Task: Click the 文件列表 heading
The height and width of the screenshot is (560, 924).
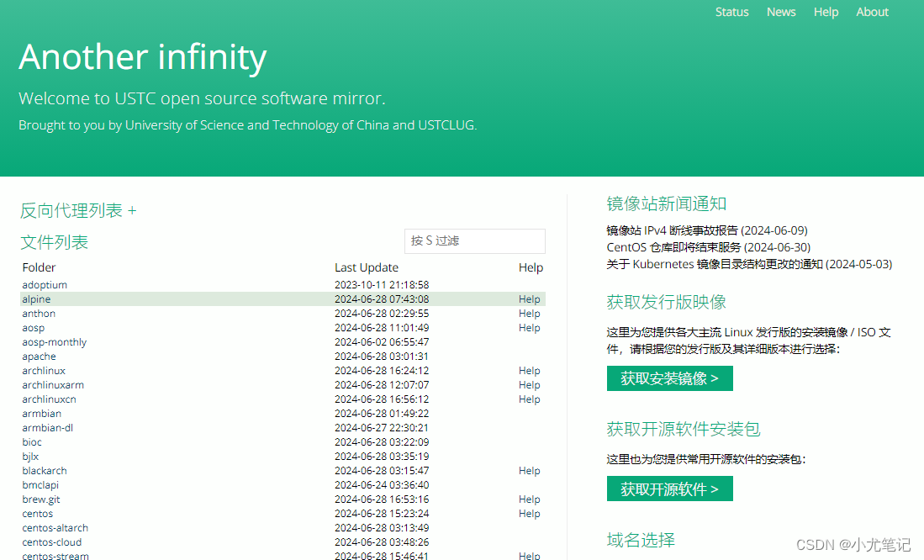Action: coord(54,242)
